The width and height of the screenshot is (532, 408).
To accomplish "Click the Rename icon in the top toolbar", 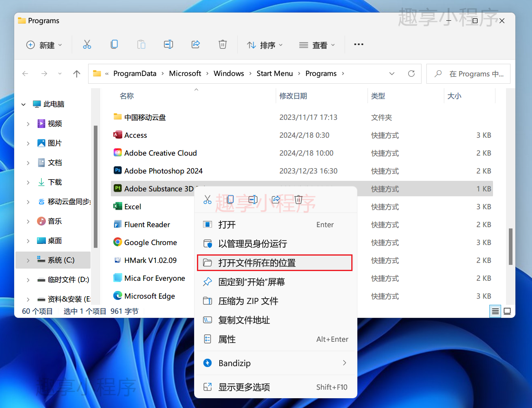I will [169, 44].
